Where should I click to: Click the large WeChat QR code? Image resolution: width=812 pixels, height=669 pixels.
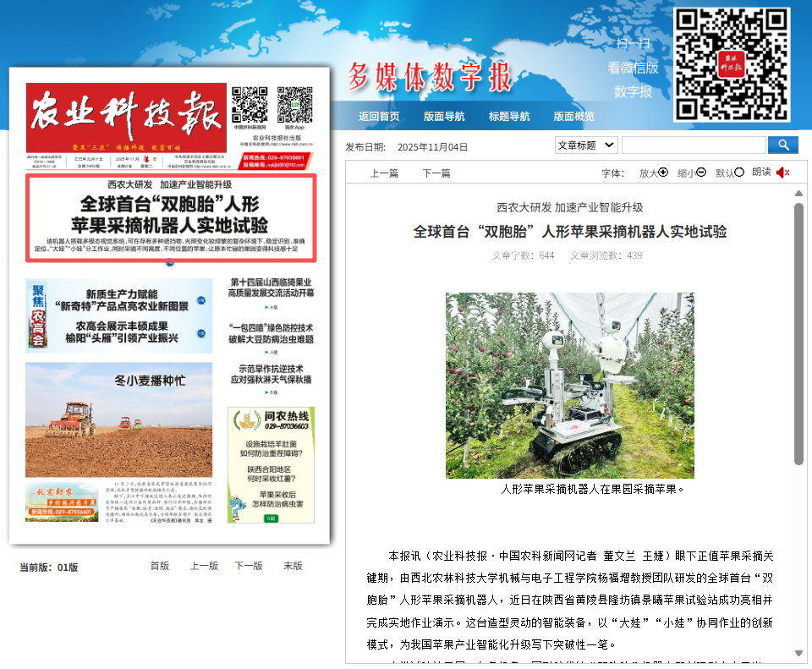(732, 64)
